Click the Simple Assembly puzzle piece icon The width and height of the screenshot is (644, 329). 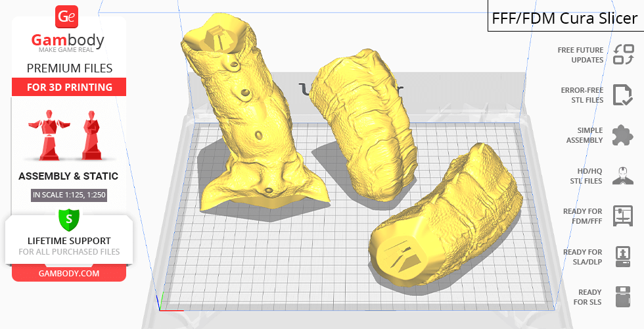(x=623, y=136)
